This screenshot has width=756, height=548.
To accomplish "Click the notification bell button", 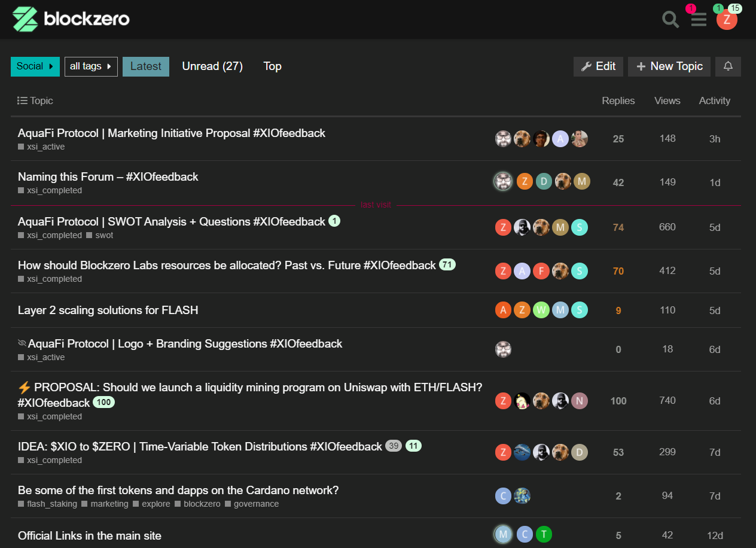I will click(x=728, y=66).
